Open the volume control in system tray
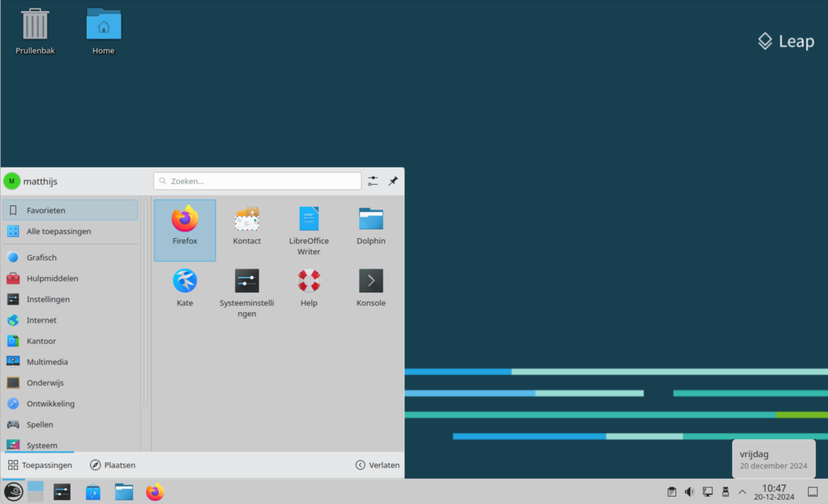 tap(689, 492)
